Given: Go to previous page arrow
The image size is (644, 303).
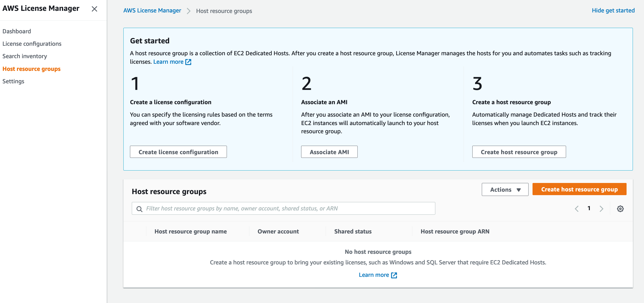Looking at the screenshot, I should tap(577, 209).
